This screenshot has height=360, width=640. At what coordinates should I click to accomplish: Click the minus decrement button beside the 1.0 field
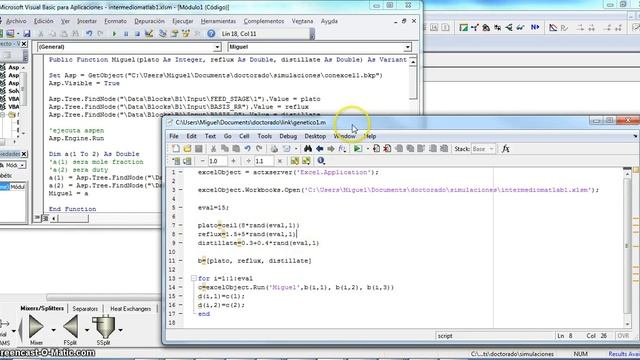coord(202,161)
